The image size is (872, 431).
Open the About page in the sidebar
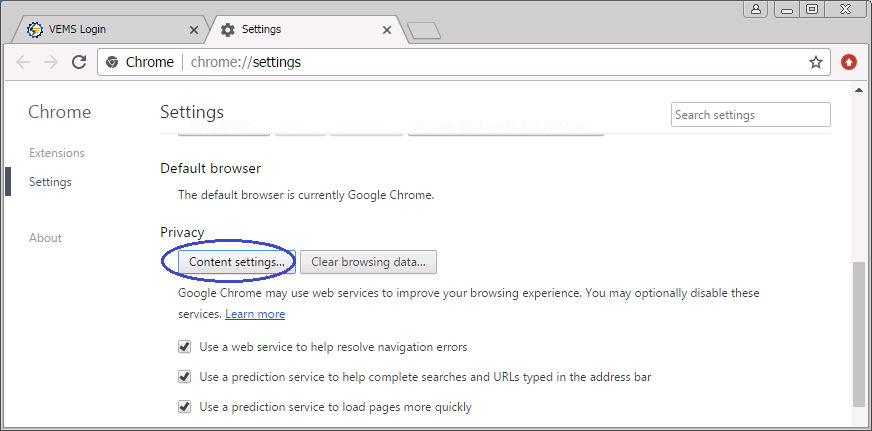click(x=45, y=238)
